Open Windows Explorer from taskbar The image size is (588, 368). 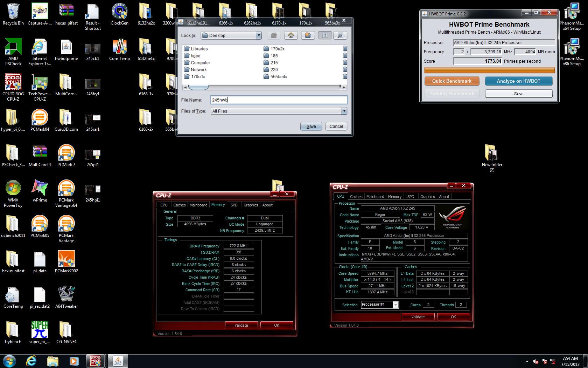pos(52,361)
